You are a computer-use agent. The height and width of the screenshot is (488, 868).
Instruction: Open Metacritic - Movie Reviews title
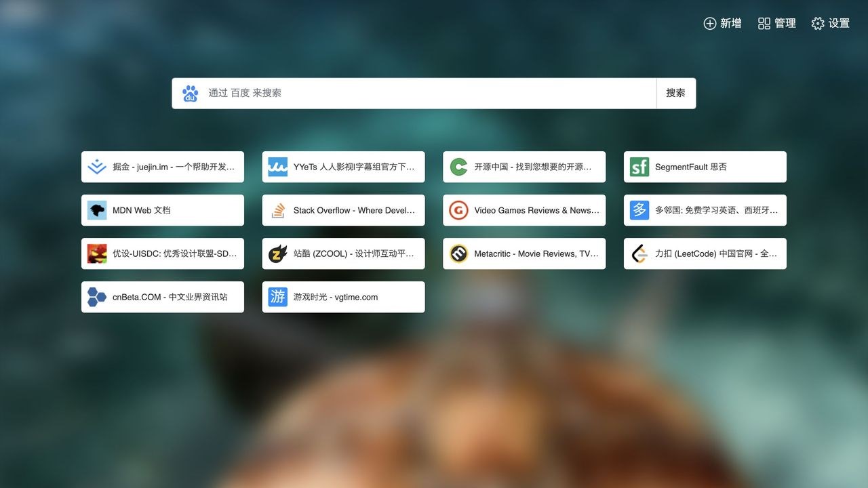coord(536,253)
